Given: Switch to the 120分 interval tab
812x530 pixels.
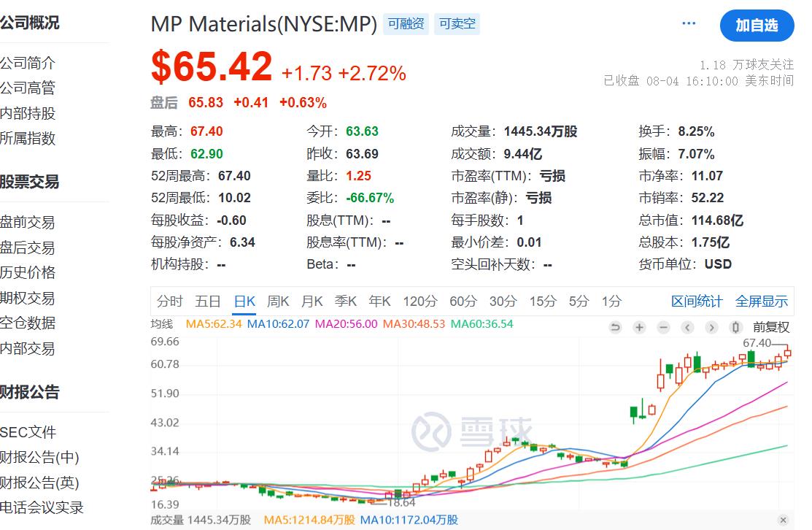Looking at the screenshot, I should tap(420, 301).
